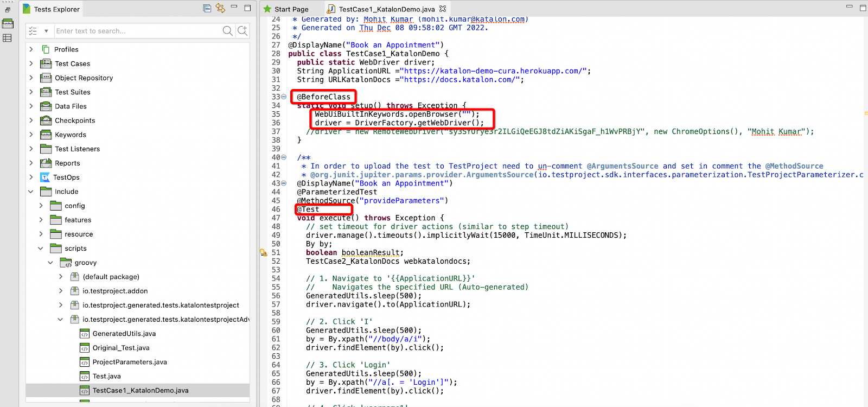Click the code view icon in left sidebar
This screenshot has height=407, width=868.
pyautogui.click(x=8, y=23)
